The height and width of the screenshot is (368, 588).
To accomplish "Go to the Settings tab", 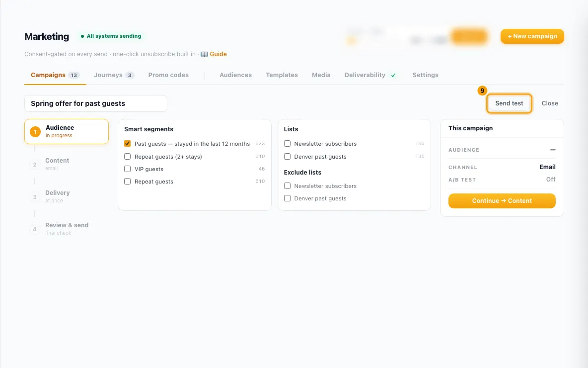I will point(425,75).
